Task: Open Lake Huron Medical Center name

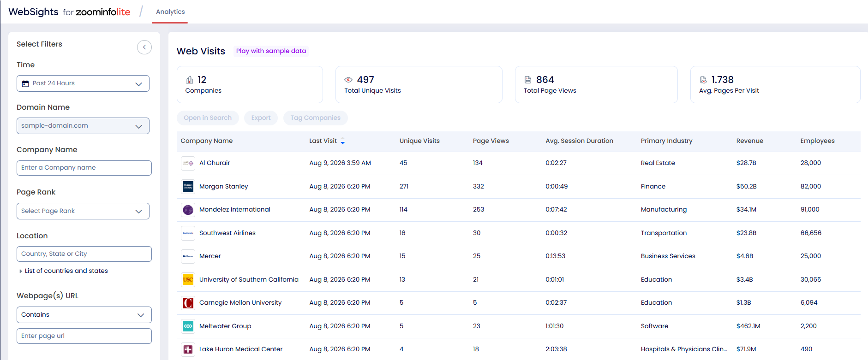Action: [x=240, y=349]
